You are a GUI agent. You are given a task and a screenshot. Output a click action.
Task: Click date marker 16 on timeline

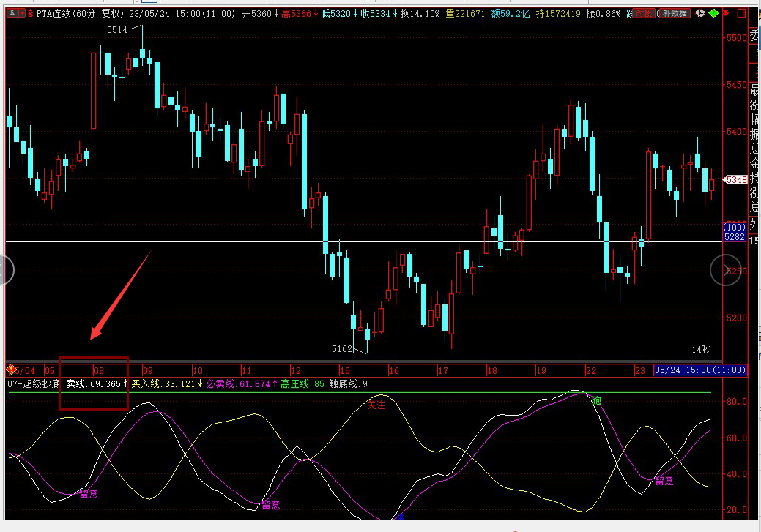click(394, 370)
